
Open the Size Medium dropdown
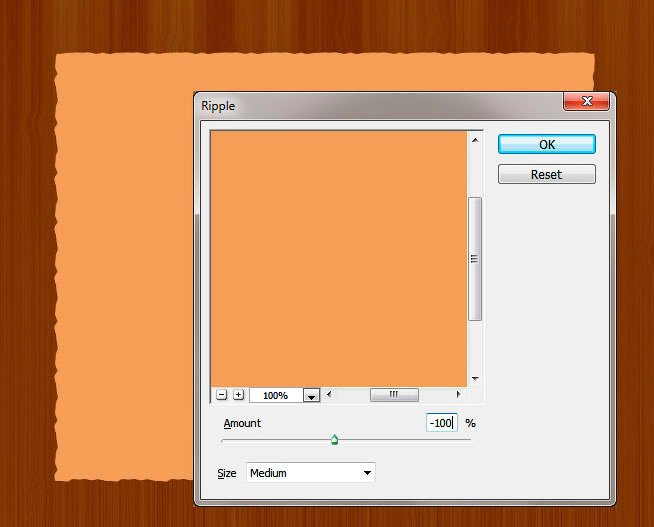(x=311, y=473)
